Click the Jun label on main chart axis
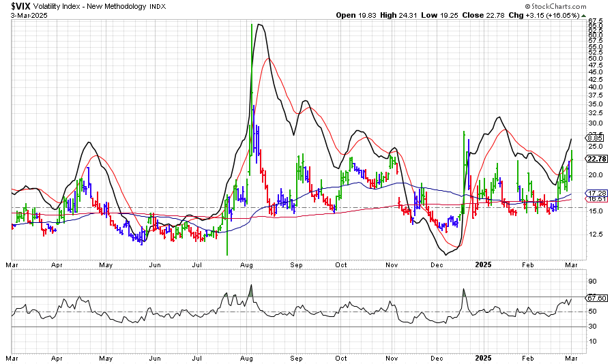Image resolution: width=614 pixels, height=364 pixels. pos(155,264)
